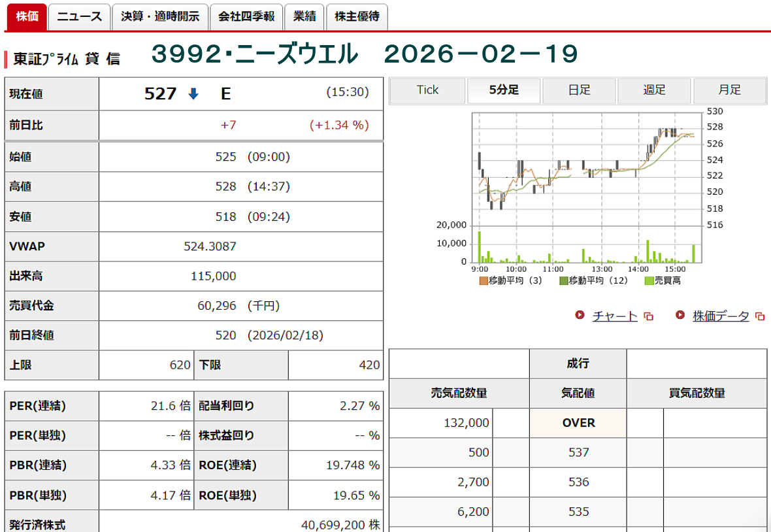The width and height of the screenshot is (771, 532).
Task: Select the 株主優待 tab
Action: pyautogui.click(x=357, y=17)
